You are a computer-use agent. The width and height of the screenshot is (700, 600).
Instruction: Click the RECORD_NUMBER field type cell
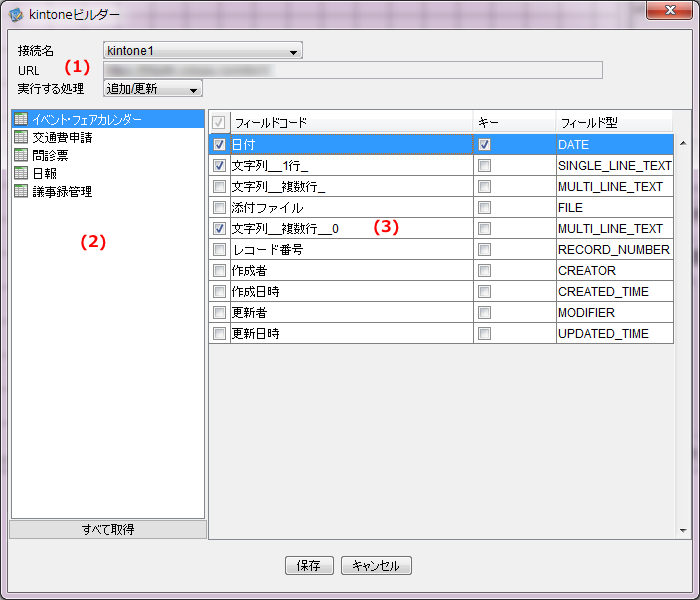[615, 249]
